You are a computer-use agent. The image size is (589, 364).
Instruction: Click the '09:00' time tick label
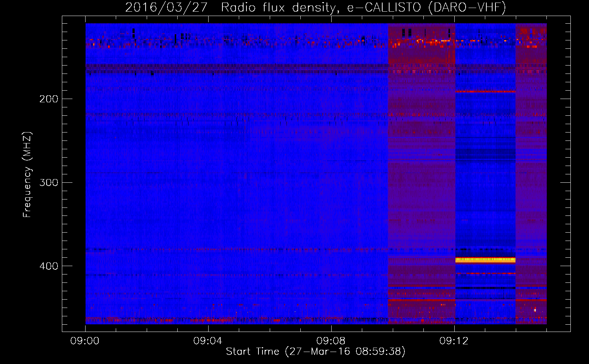click(85, 341)
